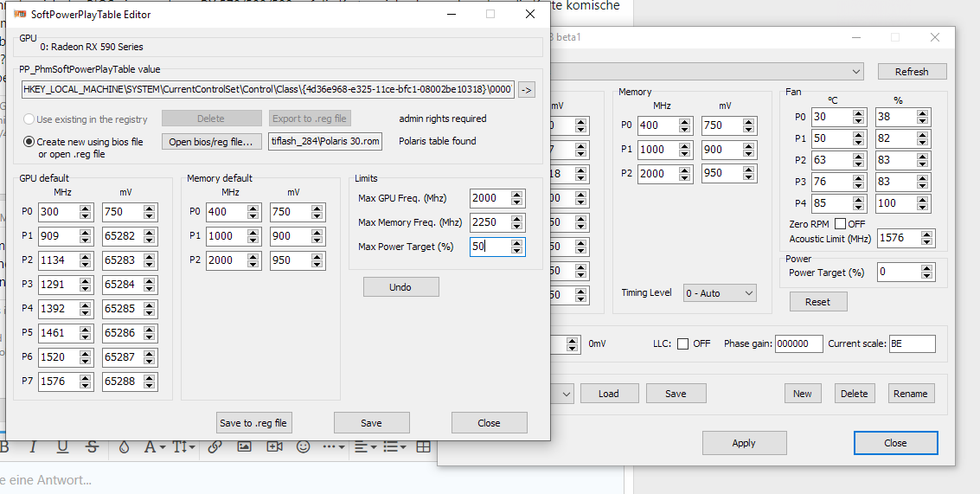Open font family 'A' menu
980x494 pixels.
[154, 447]
